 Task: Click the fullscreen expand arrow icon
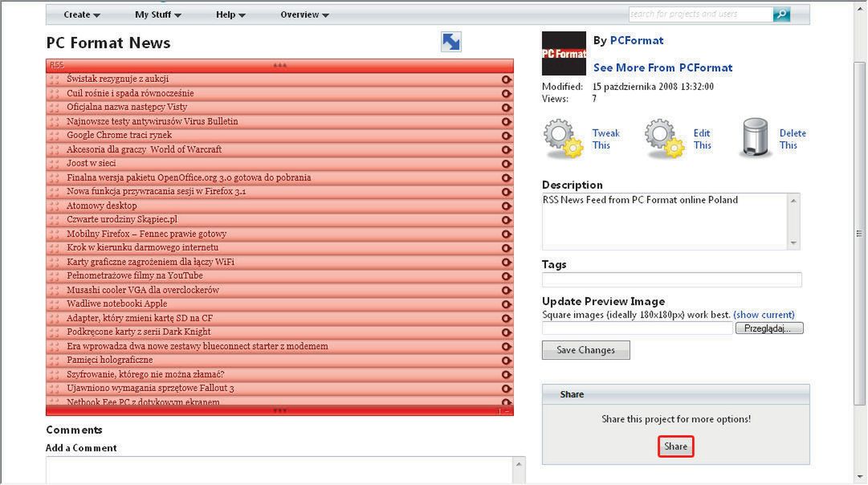[451, 42]
